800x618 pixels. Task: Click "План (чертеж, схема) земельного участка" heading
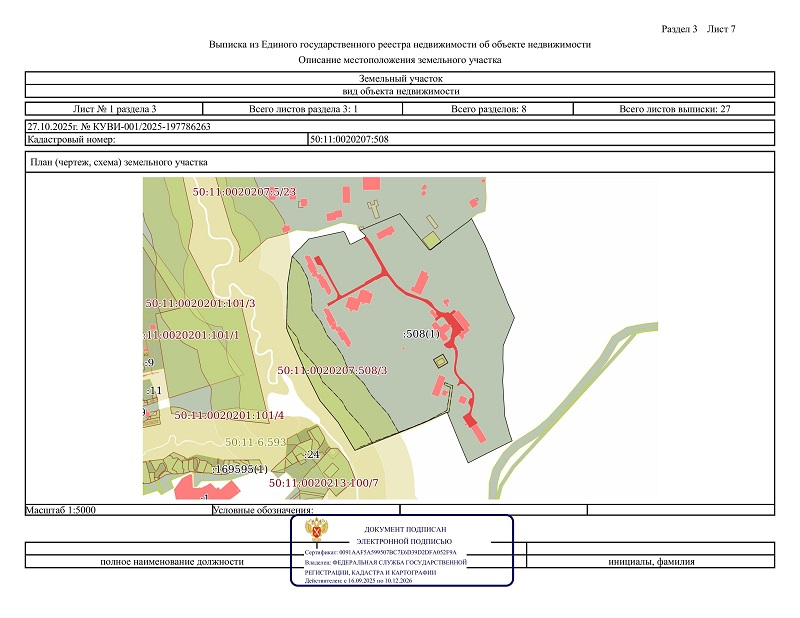click(x=120, y=162)
